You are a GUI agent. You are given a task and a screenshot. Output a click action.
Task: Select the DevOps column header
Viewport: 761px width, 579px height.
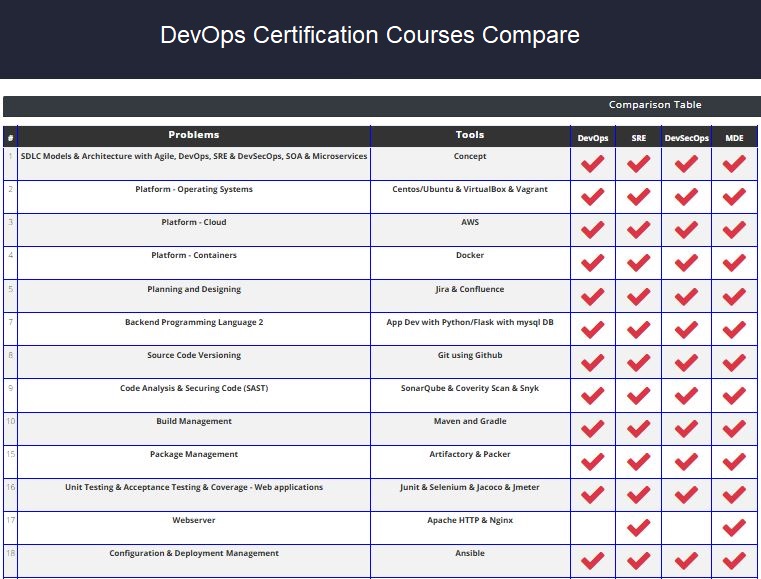click(x=593, y=138)
